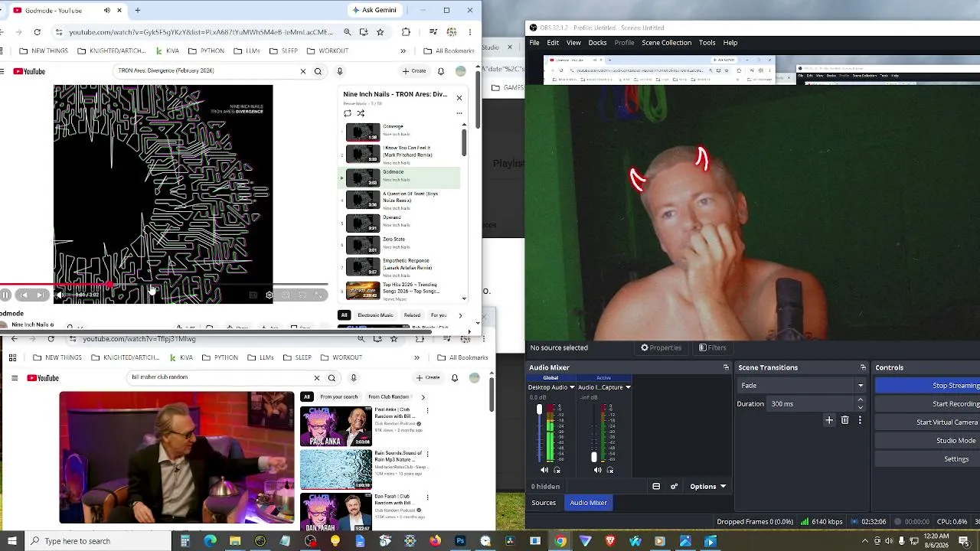Open the OBS File menu
The height and width of the screenshot is (551, 980).
pos(534,43)
